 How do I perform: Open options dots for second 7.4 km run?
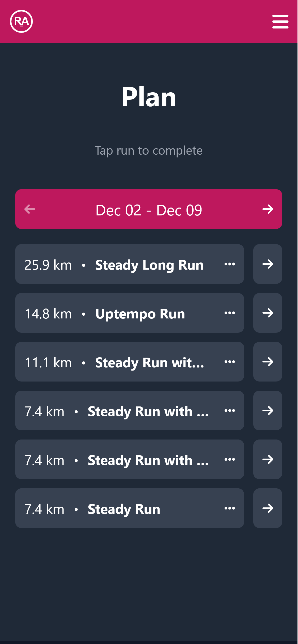click(230, 459)
